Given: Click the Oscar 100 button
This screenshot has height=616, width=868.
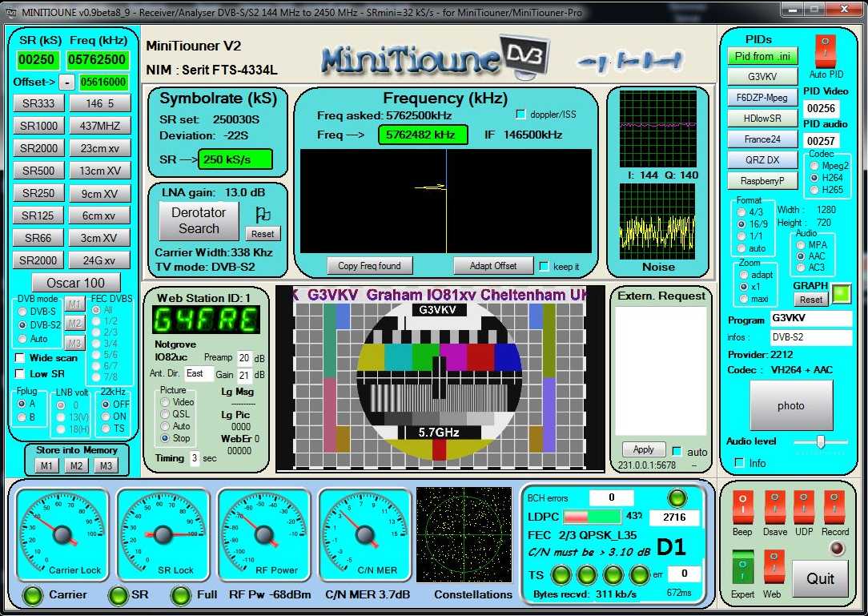Looking at the screenshot, I should pos(76,283).
